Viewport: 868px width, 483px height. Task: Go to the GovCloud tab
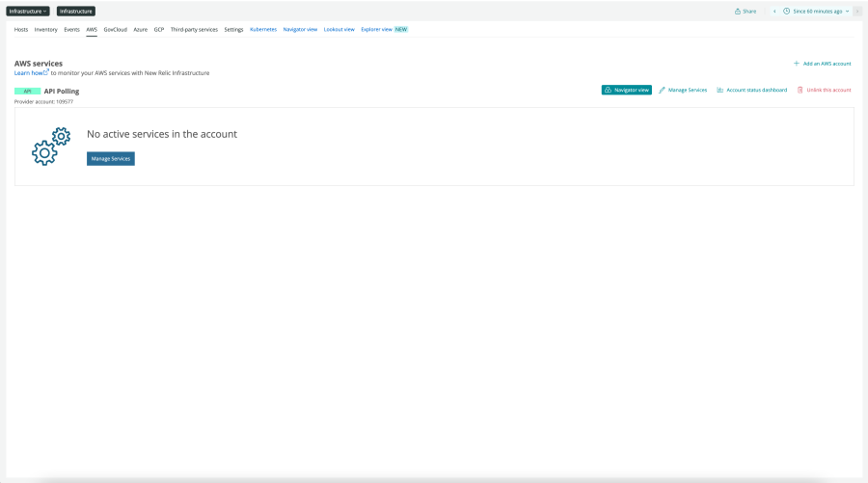(115, 29)
